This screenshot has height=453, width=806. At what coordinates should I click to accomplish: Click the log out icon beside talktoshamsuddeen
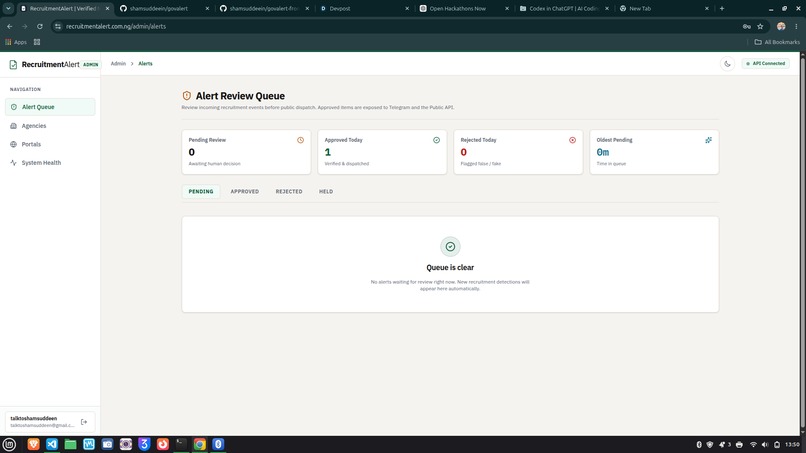84,422
